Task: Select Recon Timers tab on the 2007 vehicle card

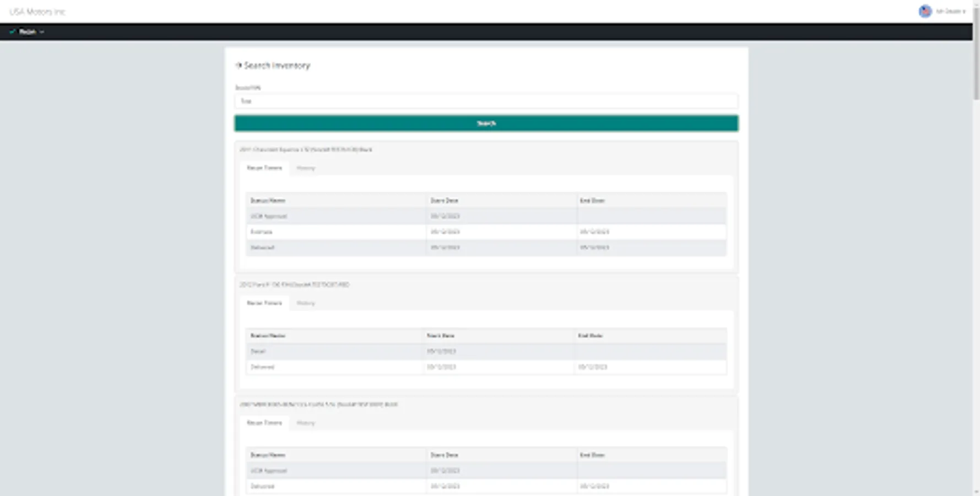Action: coord(264,423)
